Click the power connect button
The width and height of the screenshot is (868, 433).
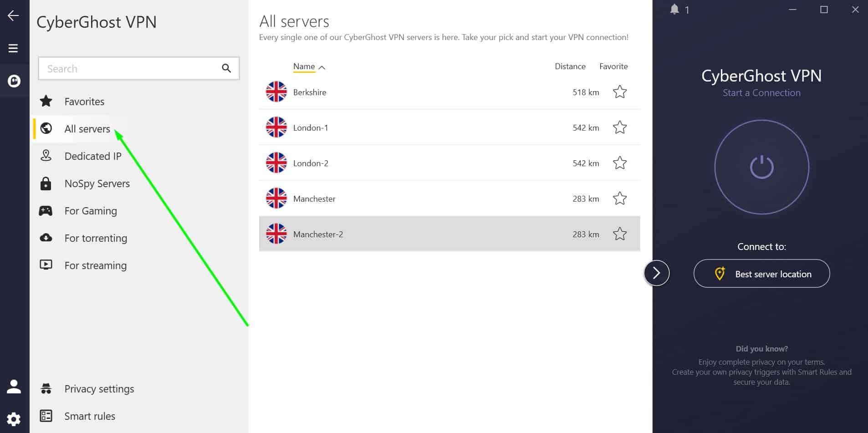(x=761, y=167)
